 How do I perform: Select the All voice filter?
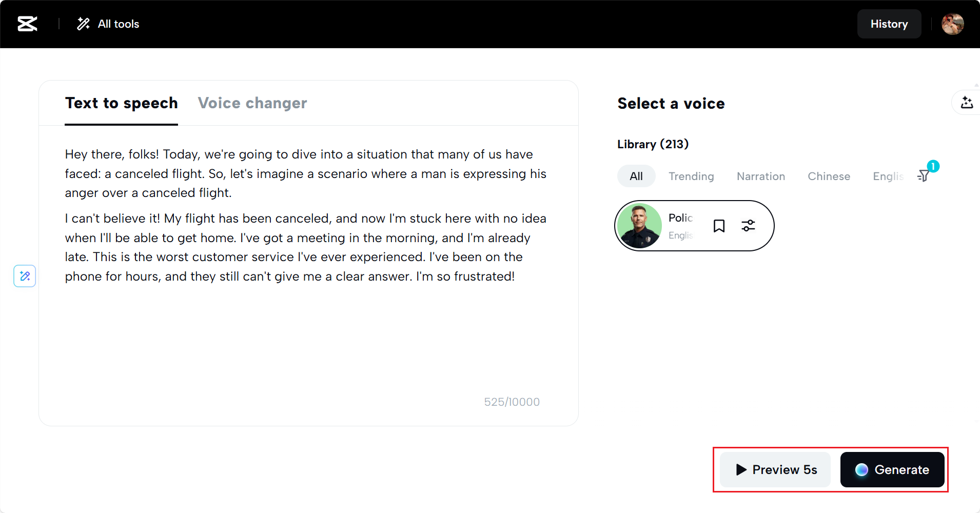pos(636,176)
